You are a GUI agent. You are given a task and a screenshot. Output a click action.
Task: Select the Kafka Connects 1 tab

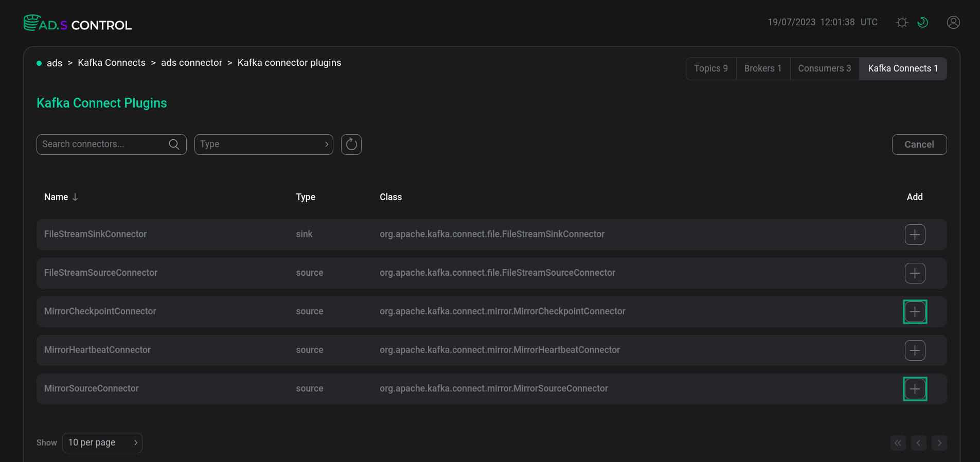(x=903, y=68)
